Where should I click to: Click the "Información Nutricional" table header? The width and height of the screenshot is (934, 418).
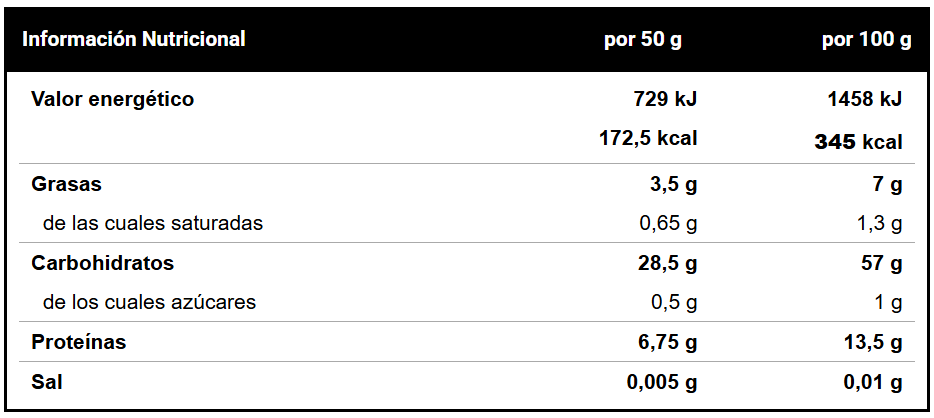[134, 40]
